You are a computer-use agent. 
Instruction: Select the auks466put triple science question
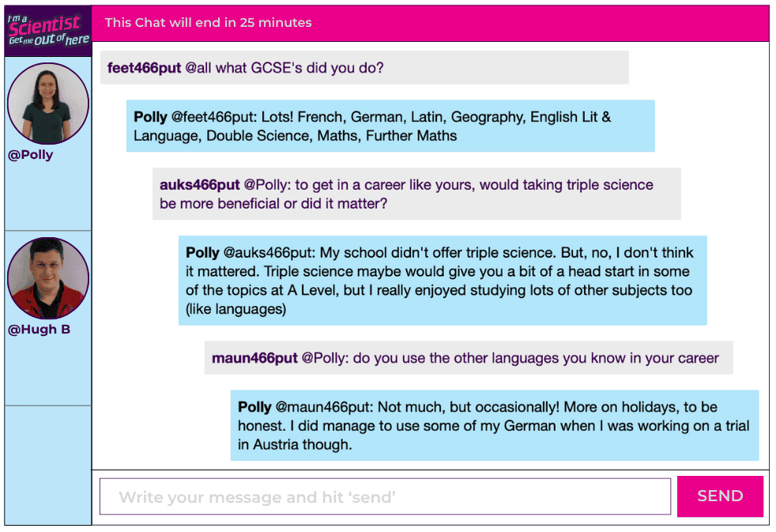pos(416,194)
